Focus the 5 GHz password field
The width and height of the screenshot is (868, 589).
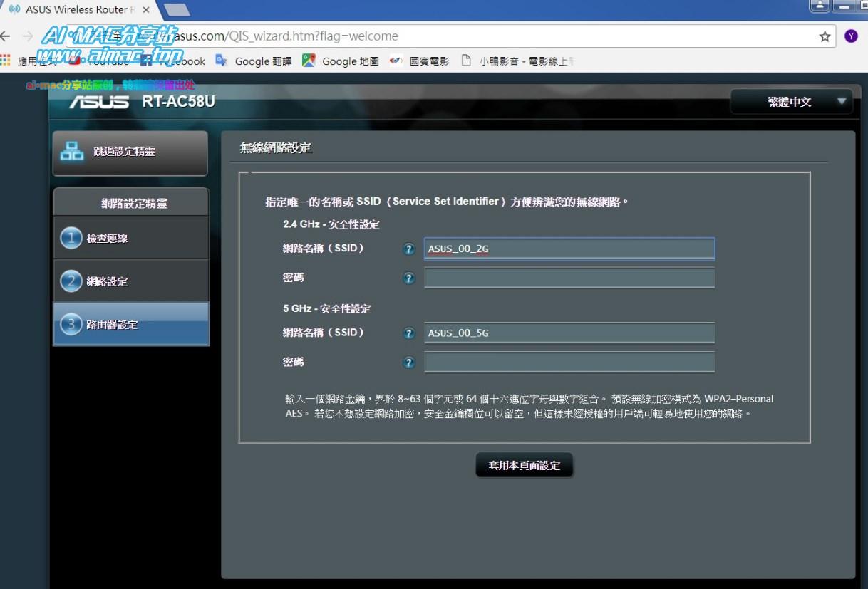pyautogui.click(x=569, y=363)
